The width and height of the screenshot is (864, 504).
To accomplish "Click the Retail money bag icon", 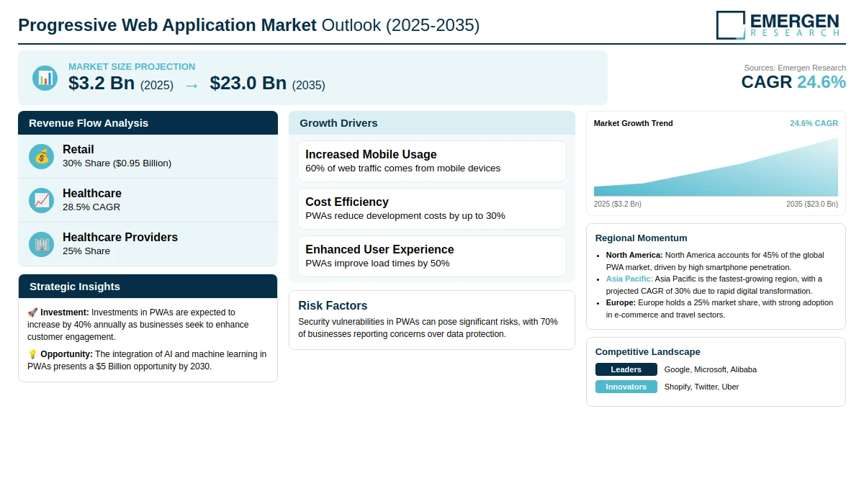I will [x=42, y=156].
